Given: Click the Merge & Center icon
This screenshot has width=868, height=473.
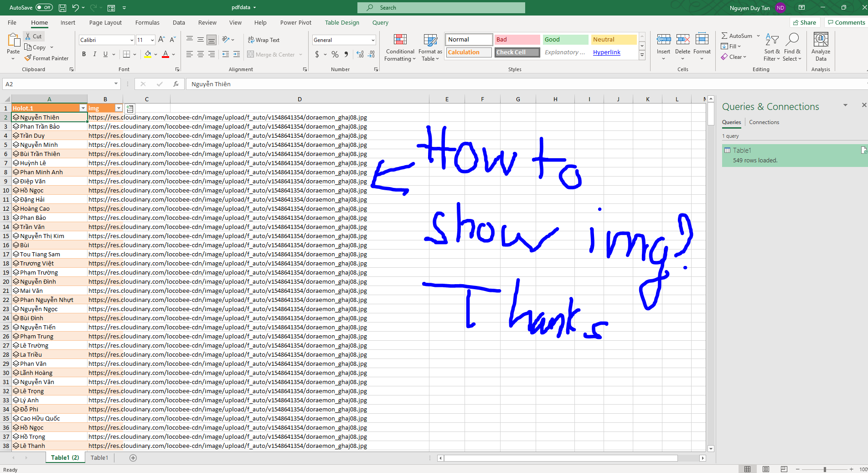Looking at the screenshot, I should (274, 54).
